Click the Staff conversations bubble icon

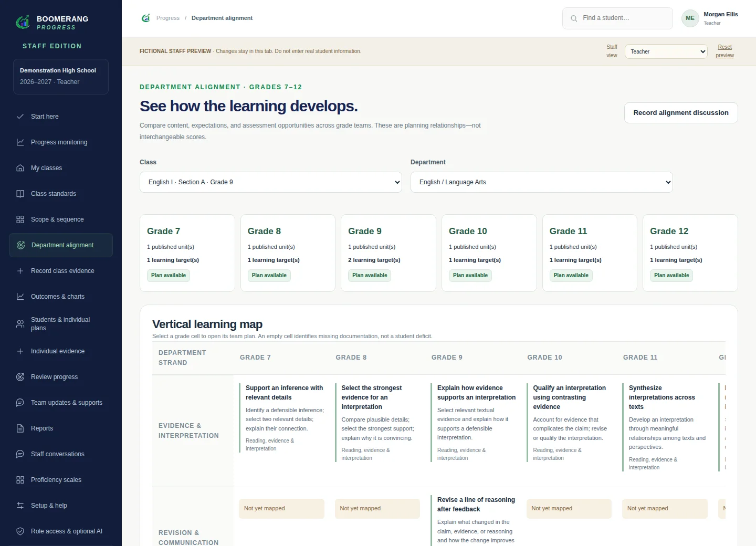20,454
